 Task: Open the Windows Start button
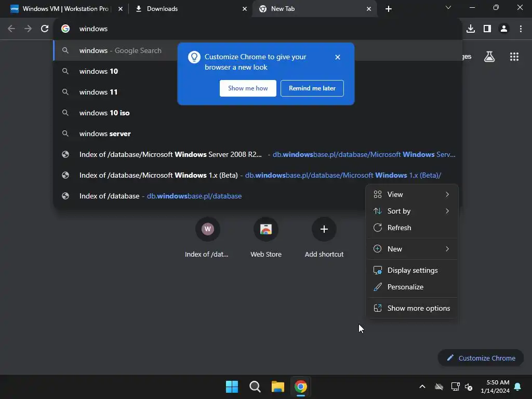click(x=232, y=387)
